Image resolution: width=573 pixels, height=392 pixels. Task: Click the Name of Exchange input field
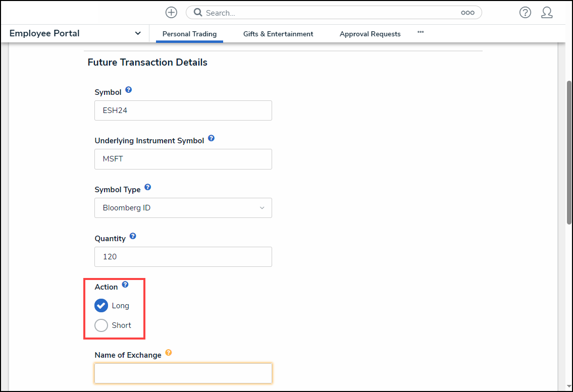click(183, 373)
